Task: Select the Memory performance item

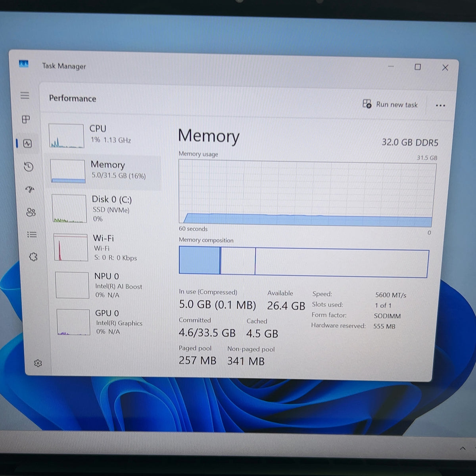Action: pos(104,172)
